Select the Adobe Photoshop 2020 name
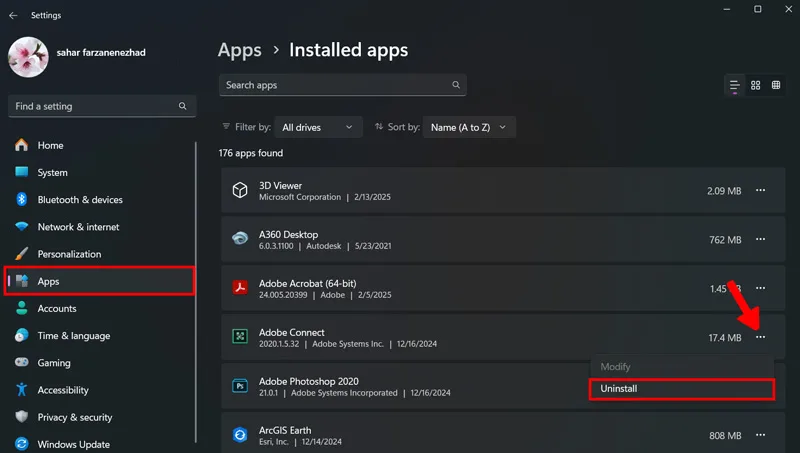This screenshot has width=800, height=453. tap(309, 382)
